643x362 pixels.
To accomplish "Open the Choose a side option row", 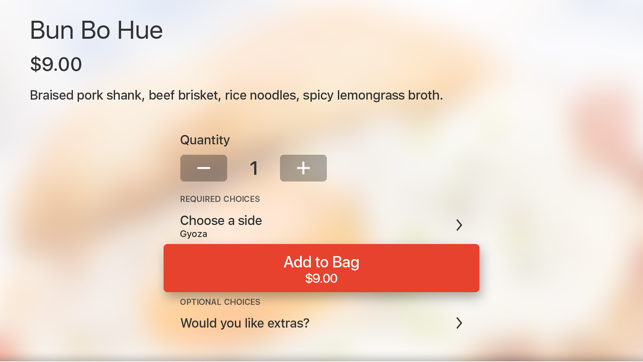I will click(322, 226).
